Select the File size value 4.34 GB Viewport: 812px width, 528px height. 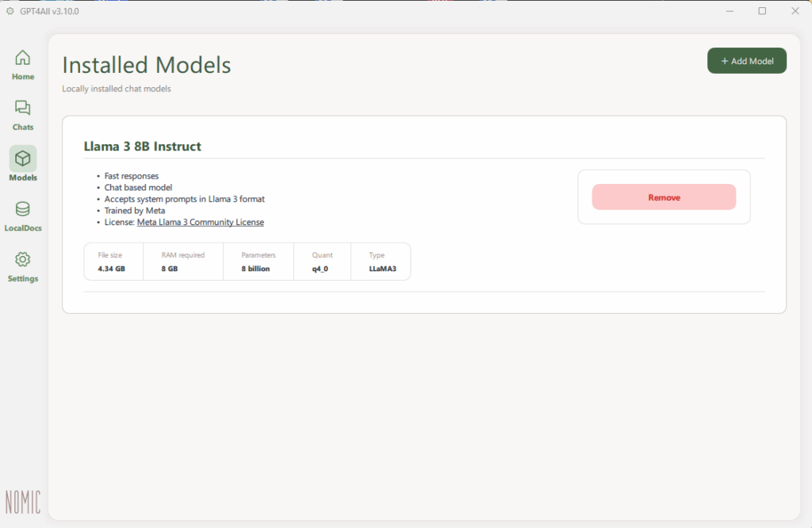tap(113, 268)
